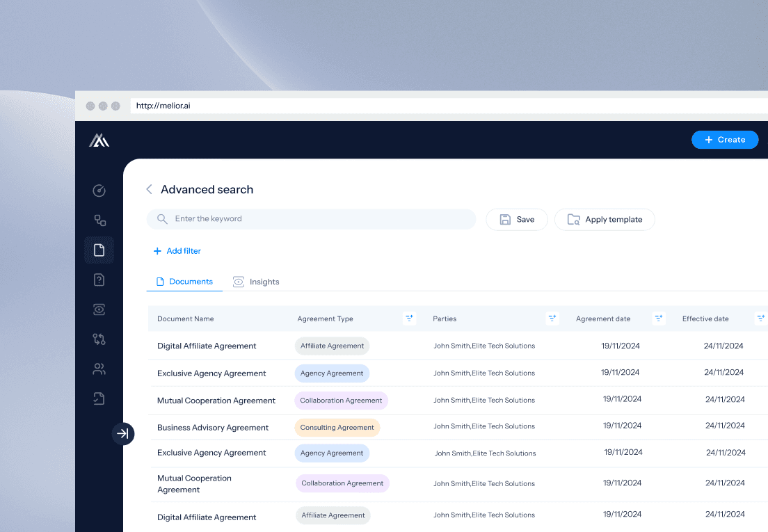Image resolution: width=768 pixels, height=532 pixels.
Task: Go back using the chevron by Advanced search
Action: tap(150, 189)
